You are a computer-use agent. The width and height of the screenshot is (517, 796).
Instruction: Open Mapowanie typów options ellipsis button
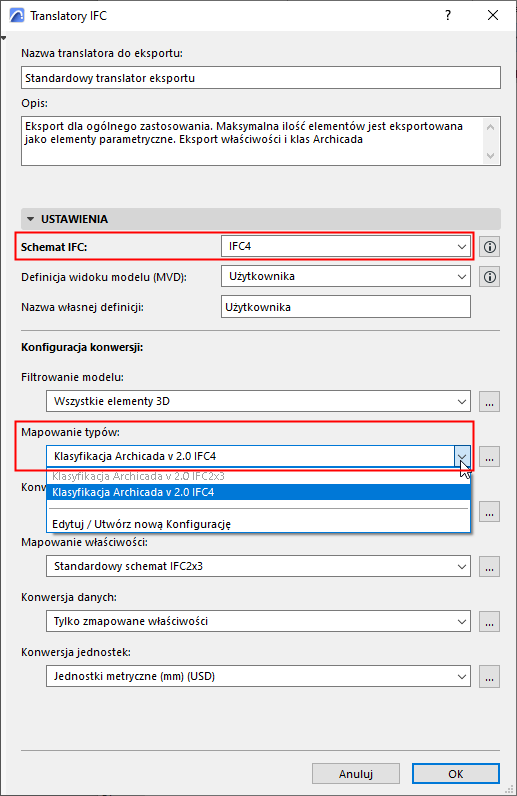[x=490, y=456]
